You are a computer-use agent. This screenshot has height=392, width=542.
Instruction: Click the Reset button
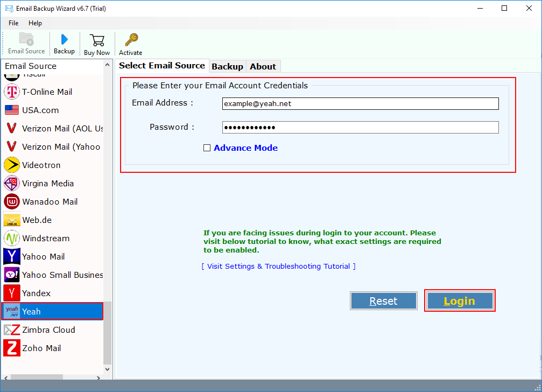(x=383, y=301)
